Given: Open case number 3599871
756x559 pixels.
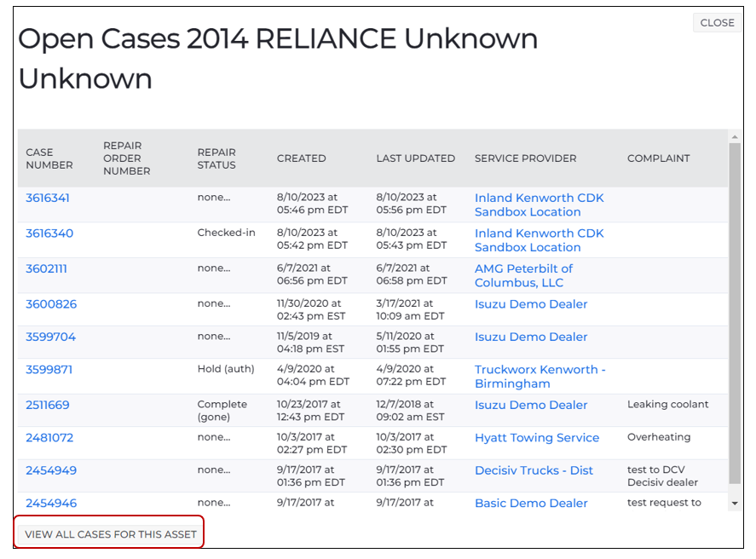Looking at the screenshot, I should (x=49, y=370).
